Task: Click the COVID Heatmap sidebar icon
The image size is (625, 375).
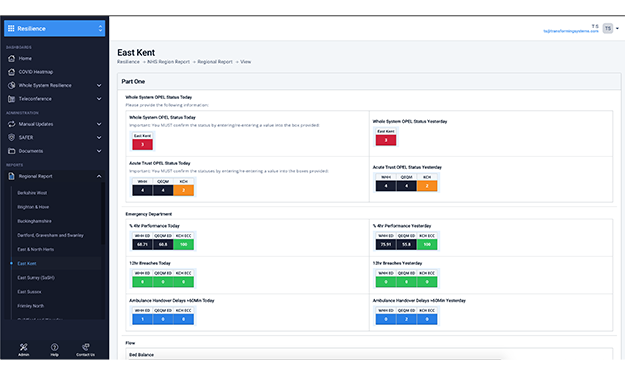Action: click(x=12, y=72)
